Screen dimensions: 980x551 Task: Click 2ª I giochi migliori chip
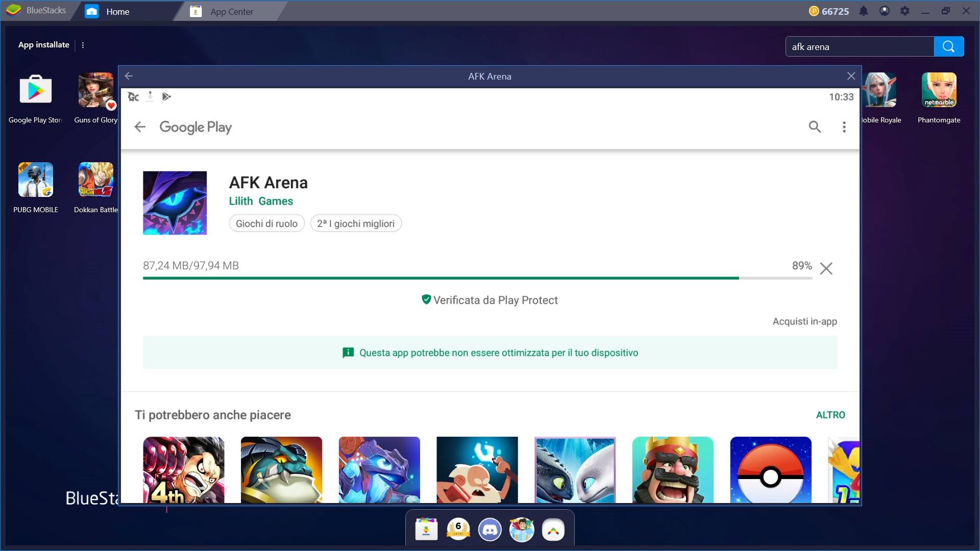[x=356, y=223]
